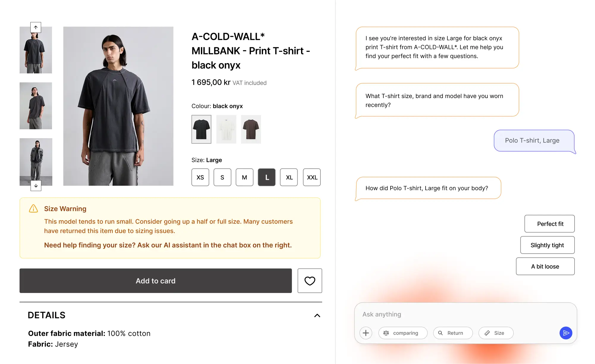Image resolution: width=595 pixels, height=364 pixels.
Task: Answer with Perfect fit
Action: point(550,224)
